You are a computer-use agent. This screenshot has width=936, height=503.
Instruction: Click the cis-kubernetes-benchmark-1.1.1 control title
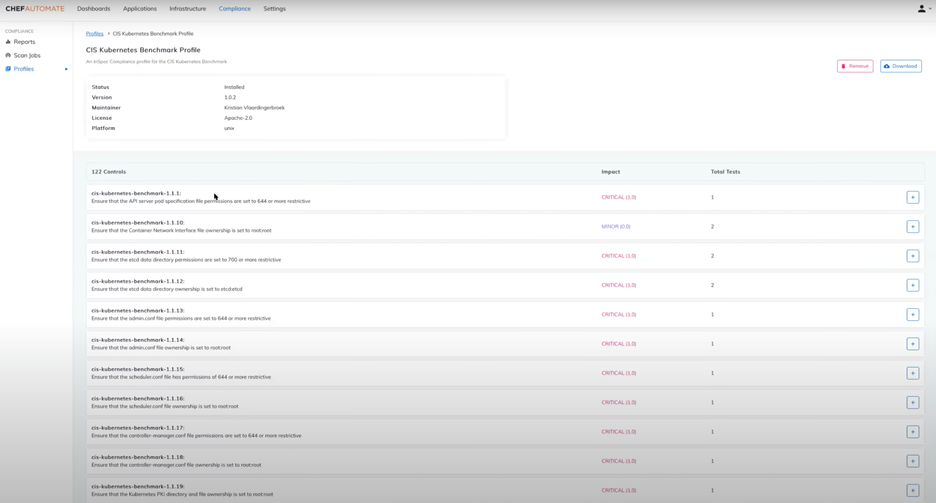click(136, 193)
